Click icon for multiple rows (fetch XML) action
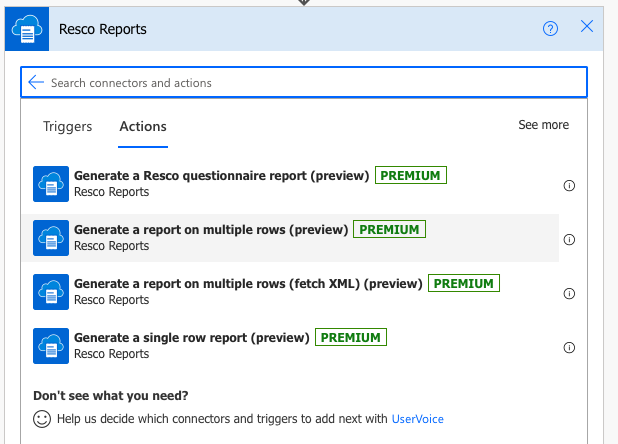This screenshot has width=618, height=444. 51,292
